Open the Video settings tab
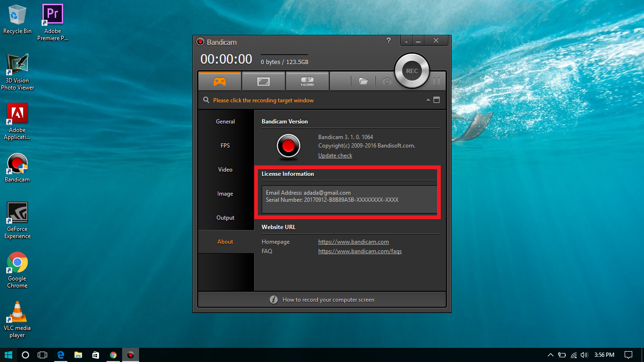Screen dimensions: 644x362 [225, 170]
